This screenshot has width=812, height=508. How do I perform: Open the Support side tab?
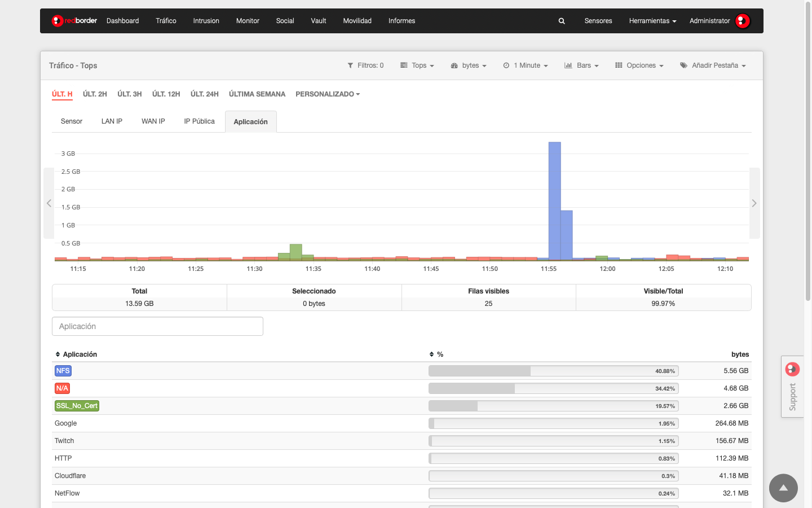[x=792, y=387]
